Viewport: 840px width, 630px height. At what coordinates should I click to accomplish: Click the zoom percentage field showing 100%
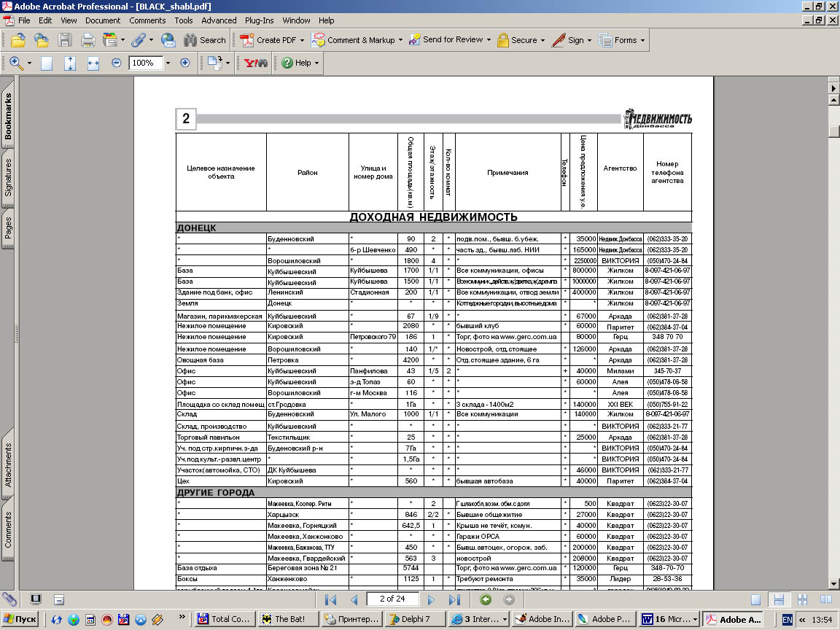145,63
